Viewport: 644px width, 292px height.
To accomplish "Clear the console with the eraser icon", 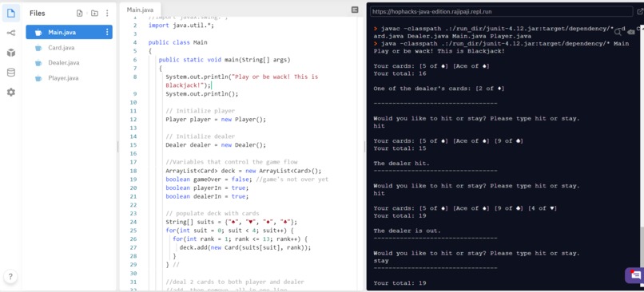I will pyautogui.click(x=631, y=32).
